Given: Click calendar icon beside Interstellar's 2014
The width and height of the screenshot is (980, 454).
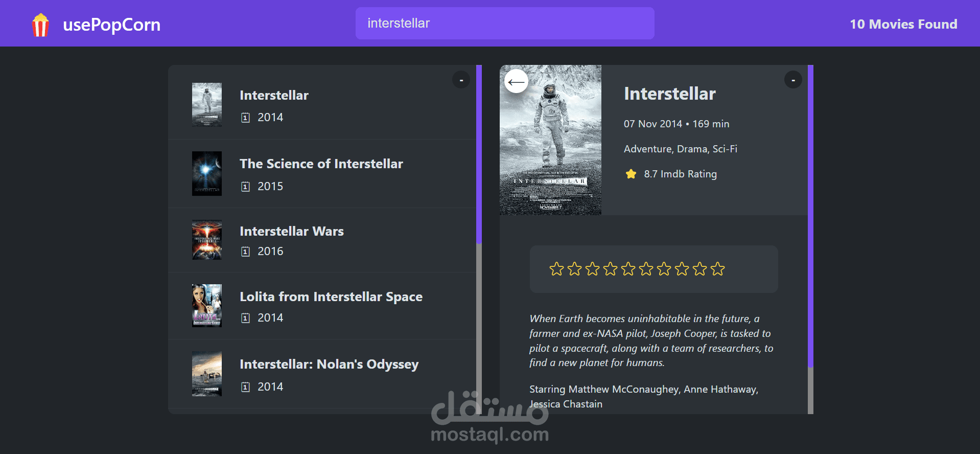Looking at the screenshot, I should [x=246, y=118].
